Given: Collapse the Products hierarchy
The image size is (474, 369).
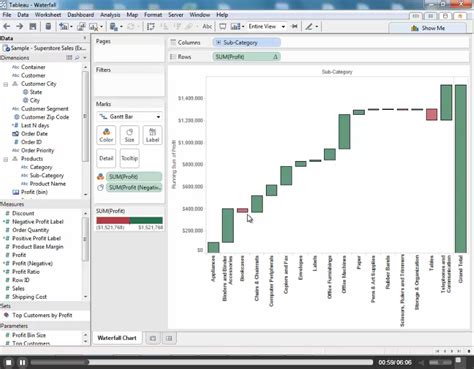Looking at the screenshot, I should coord(6,159).
